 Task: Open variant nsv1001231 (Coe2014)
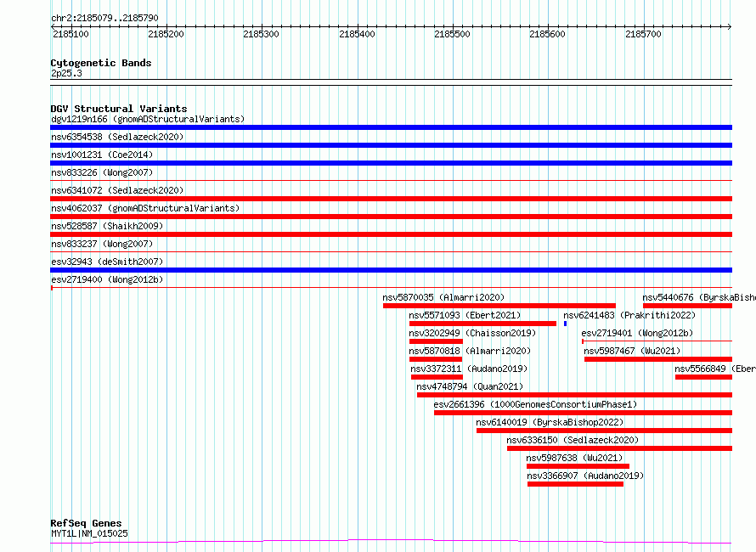pos(102,155)
